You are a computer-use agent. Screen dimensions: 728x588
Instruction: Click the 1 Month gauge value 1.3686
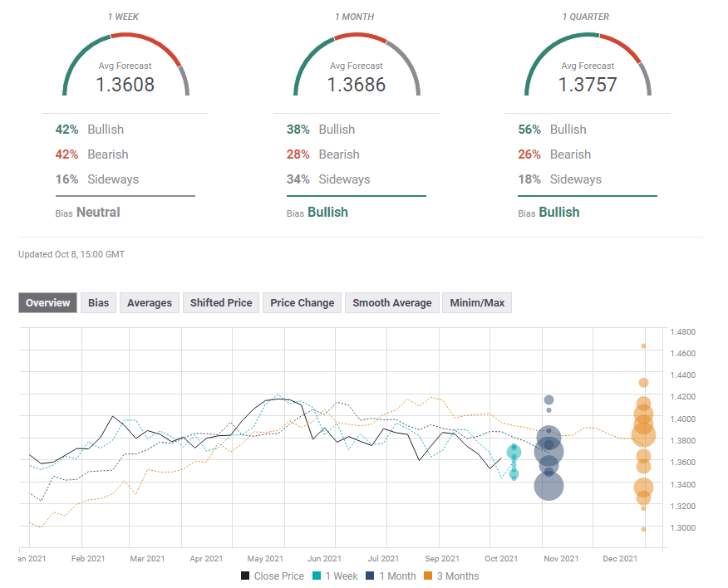tap(356, 85)
